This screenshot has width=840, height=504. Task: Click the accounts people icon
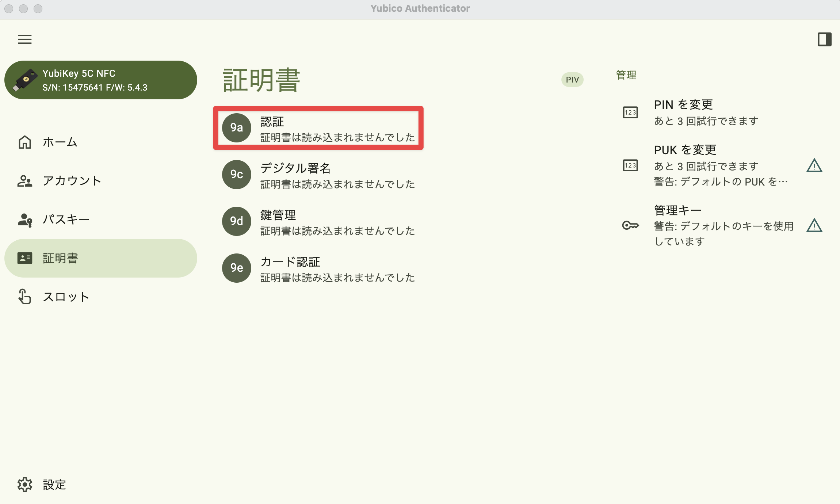[25, 181]
